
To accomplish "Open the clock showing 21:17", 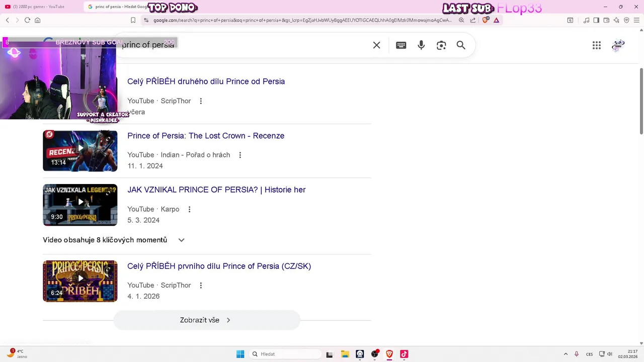I will tap(628, 354).
